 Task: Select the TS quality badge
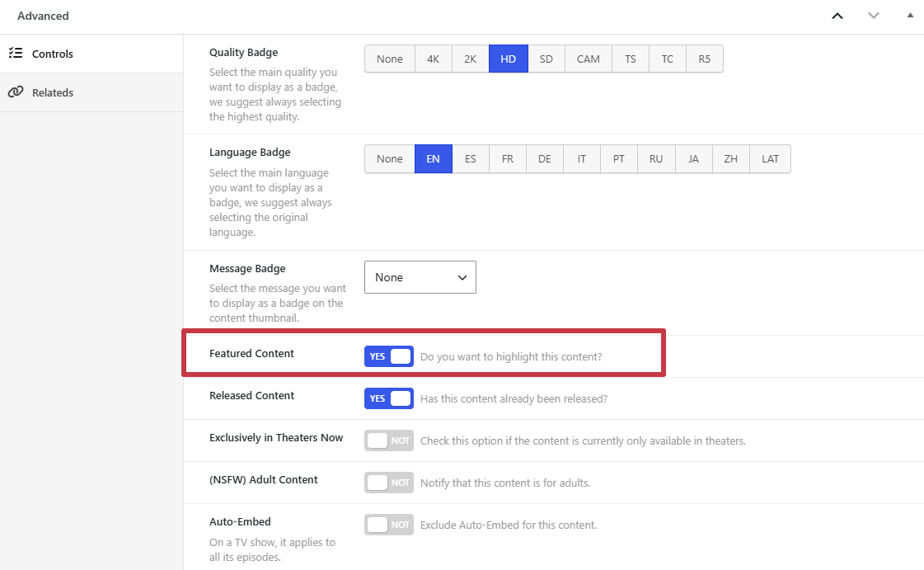point(630,59)
